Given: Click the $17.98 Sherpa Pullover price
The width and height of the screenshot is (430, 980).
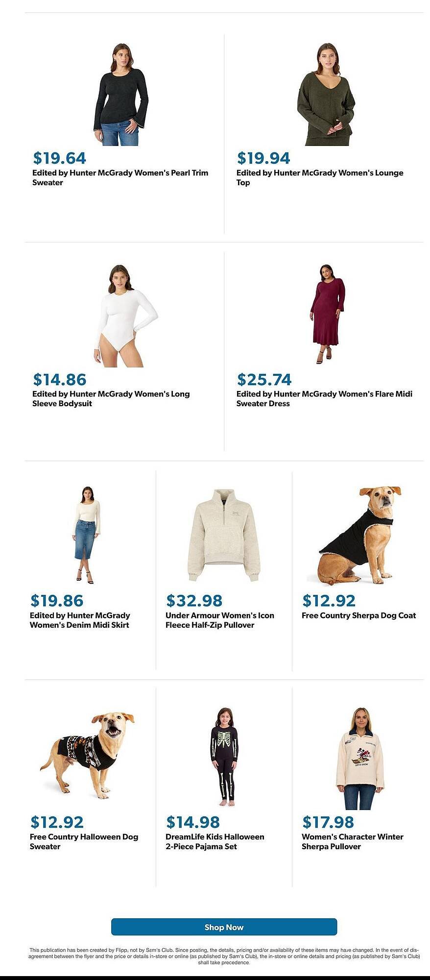Looking at the screenshot, I should click(328, 822).
